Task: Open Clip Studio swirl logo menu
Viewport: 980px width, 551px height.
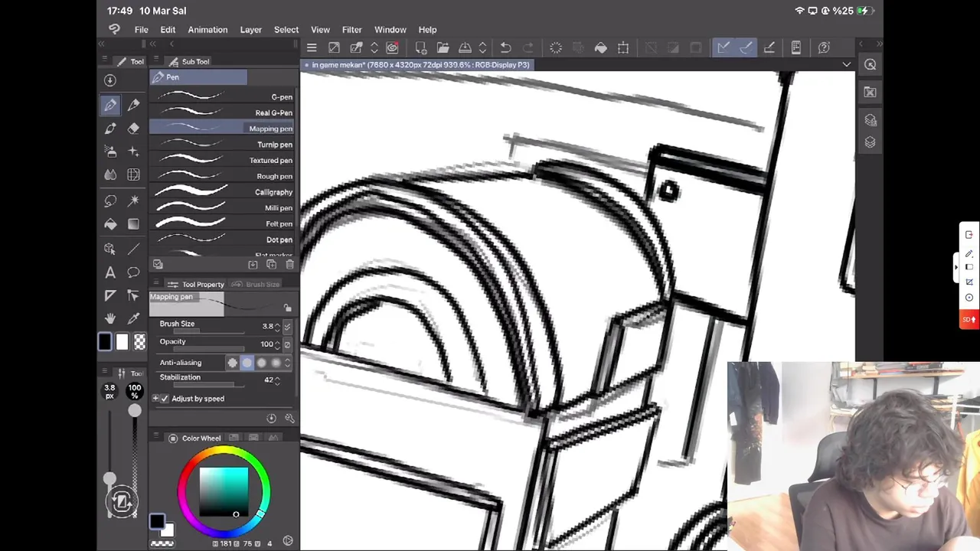Action: (x=114, y=29)
